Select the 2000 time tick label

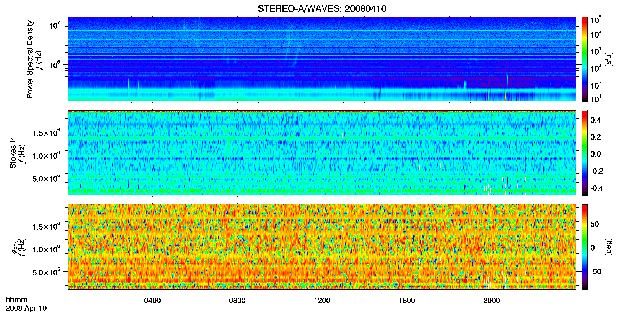coord(492,301)
